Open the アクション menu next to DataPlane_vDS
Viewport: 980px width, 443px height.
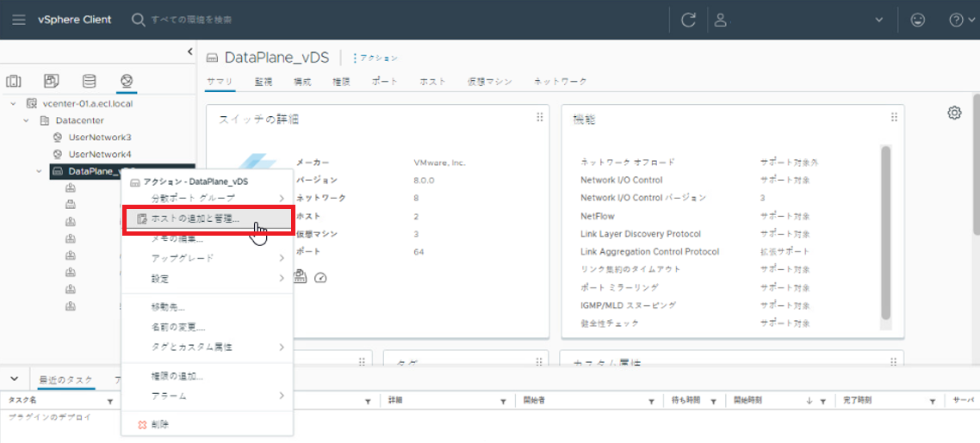pyautogui.click(x=375, y=58)
